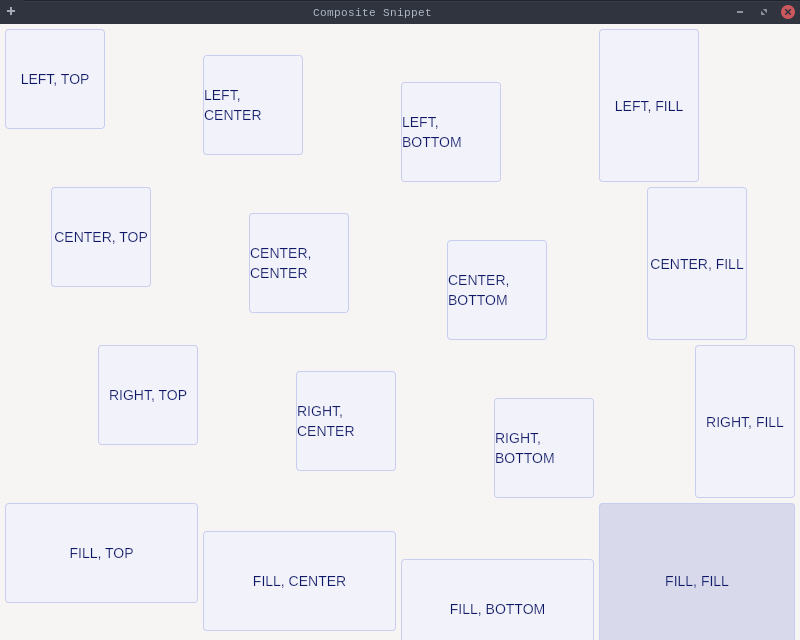This screenshot has height=640, width=800.
Task: Close the Composite Snippet window
Action: click(788, 12)
